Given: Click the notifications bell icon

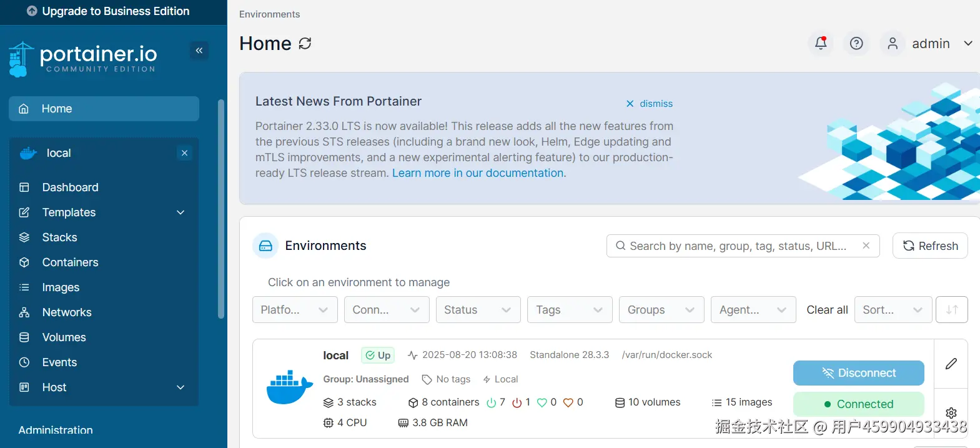Looking at the screenshot, I should point(821,43).
